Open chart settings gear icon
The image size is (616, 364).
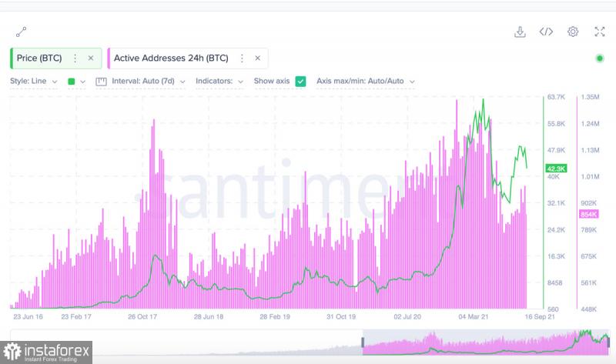point(573,32)
